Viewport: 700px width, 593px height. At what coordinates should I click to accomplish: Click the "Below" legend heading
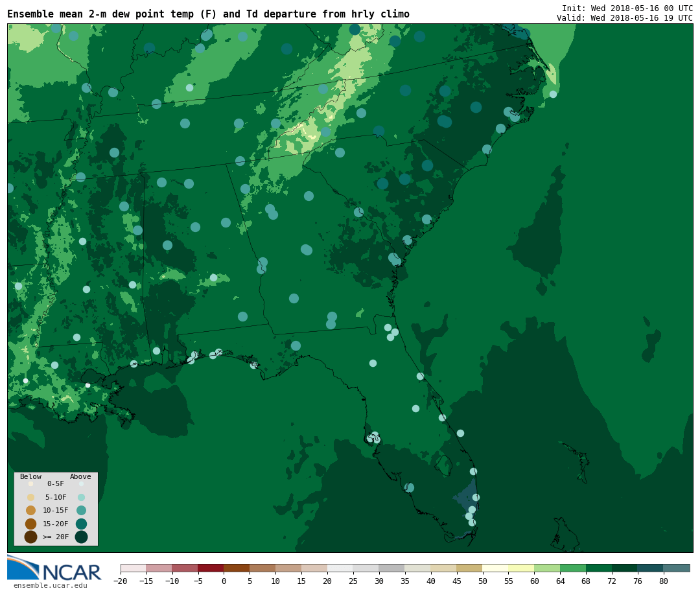(30, 476)
